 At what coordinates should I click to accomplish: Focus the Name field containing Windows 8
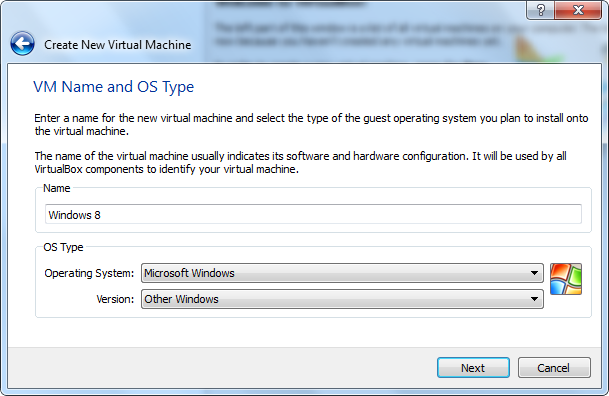point(313,214)
